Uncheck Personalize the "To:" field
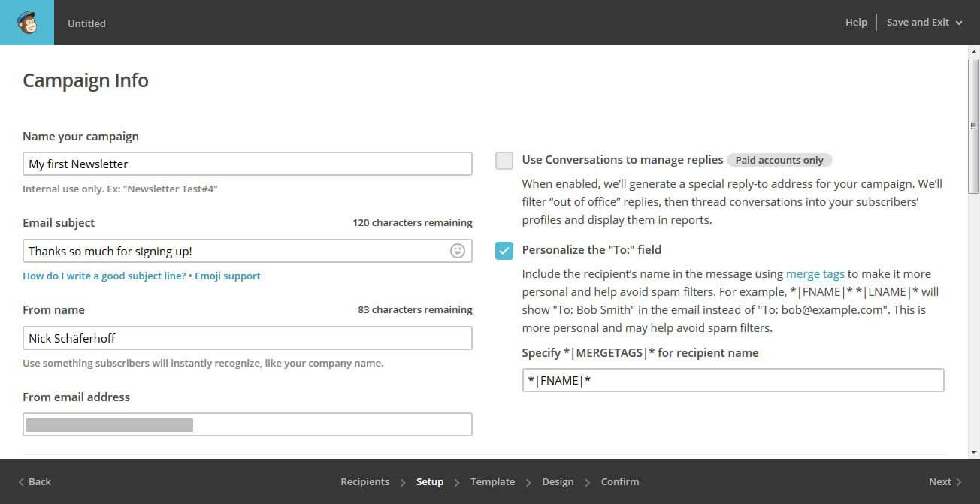This screenshot has width=980, height=504. click(x=504, y=250)
